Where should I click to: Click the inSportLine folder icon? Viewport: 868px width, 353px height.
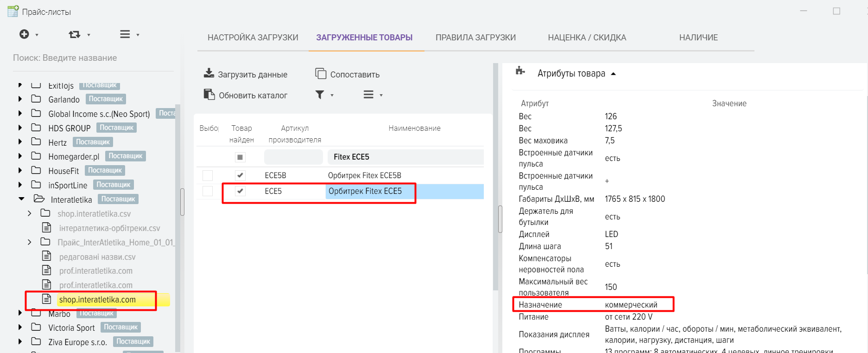click(36, 185)
